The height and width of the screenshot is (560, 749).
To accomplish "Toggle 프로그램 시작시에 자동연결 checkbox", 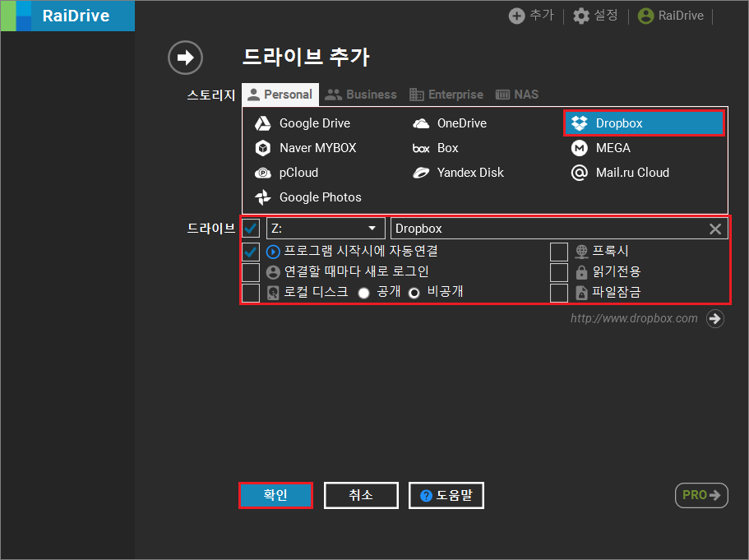I will (251, 252).
